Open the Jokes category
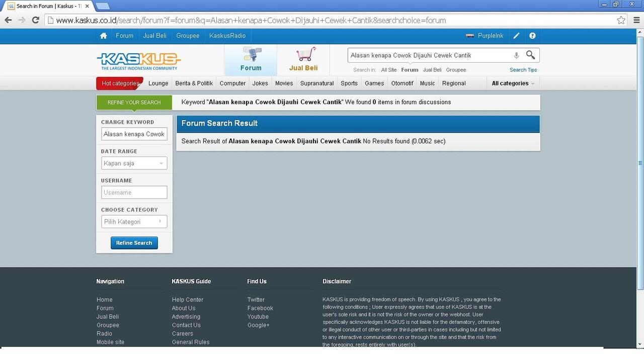 click(x=260, y=83)
